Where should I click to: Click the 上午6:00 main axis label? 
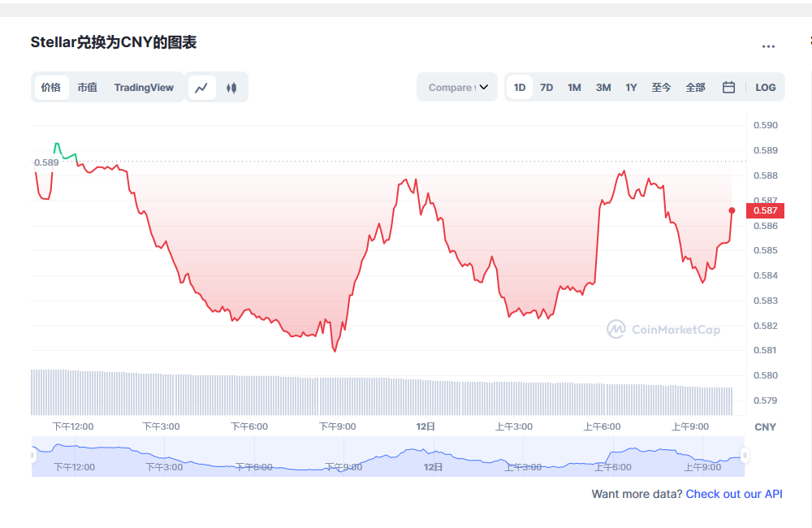click(x=602, y=426)
